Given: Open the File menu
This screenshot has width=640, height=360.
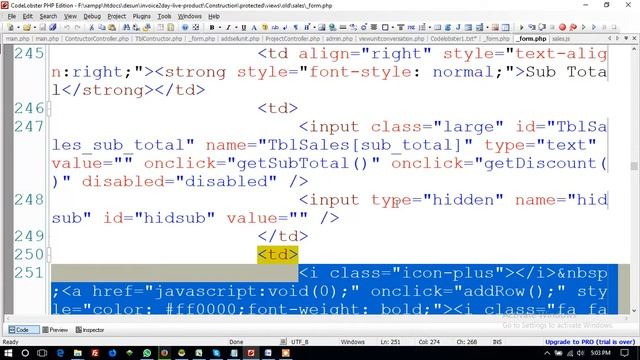Looking at the screenshot, I should click(12, 16).
